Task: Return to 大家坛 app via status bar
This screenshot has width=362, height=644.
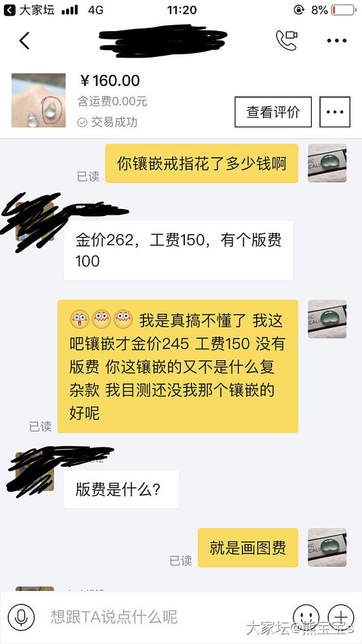Action: click(28, 10)
